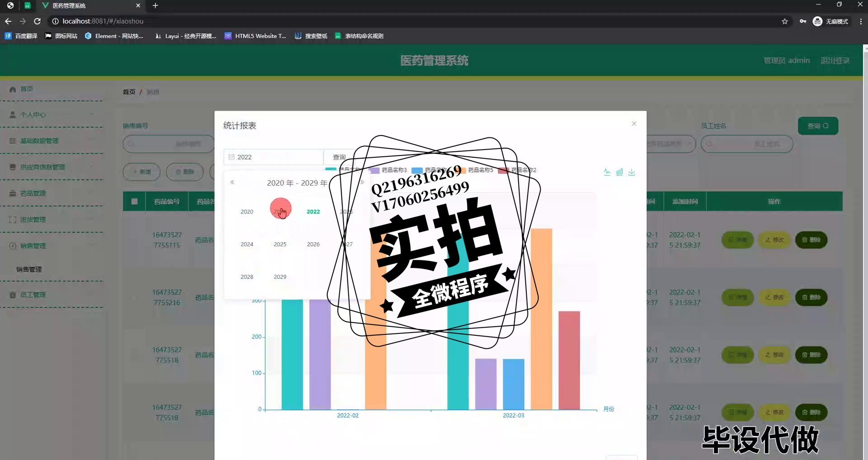Select year 2026 in picker
The height and width of the screenshot is (460, 868).
313,244
